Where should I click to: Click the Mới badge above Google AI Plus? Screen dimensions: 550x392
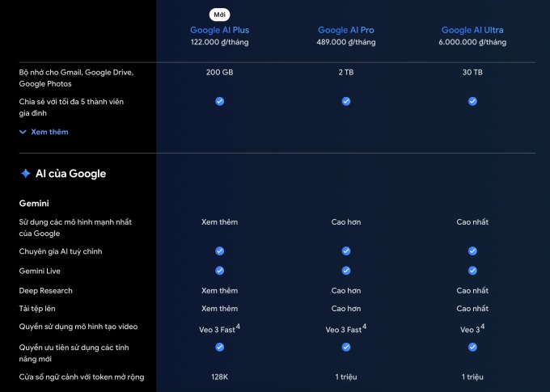(x=219, y=14)
